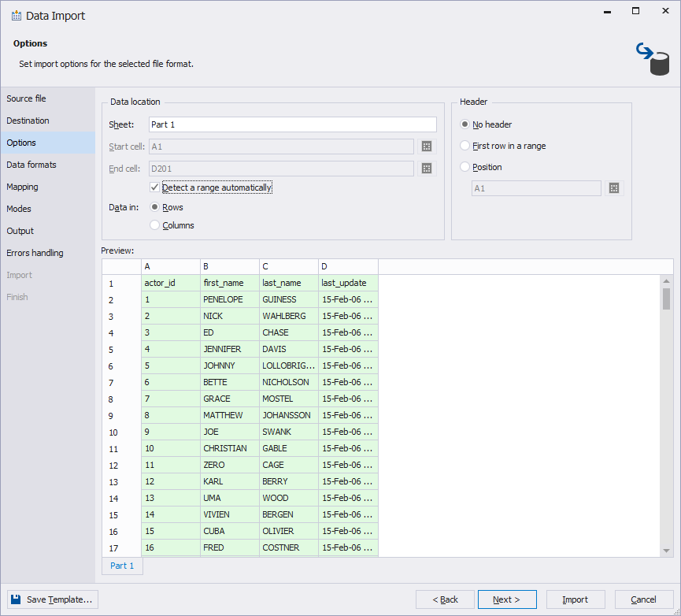Viewport: 681px width, 616px height.
Task: Click the End cell range picker icon
Action: pos(427,169)
